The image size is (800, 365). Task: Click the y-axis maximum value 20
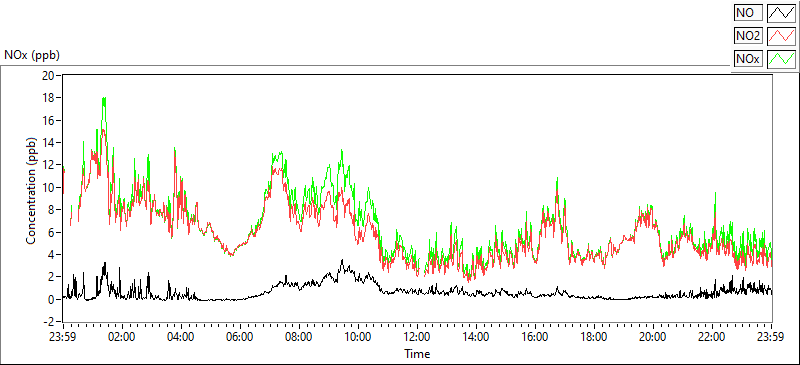(49, 76)
